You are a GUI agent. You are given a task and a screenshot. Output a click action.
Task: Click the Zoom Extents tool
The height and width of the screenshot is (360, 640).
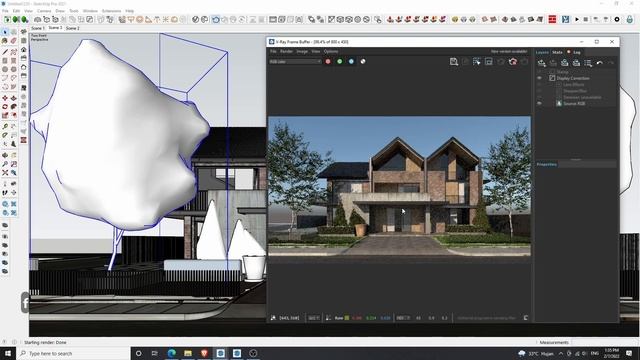(x=5, y=173)
